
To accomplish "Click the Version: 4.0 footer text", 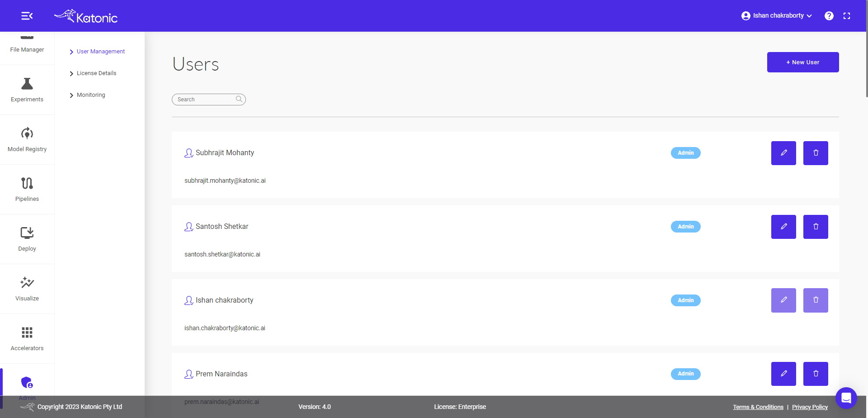I will click(x=315, y=407).
